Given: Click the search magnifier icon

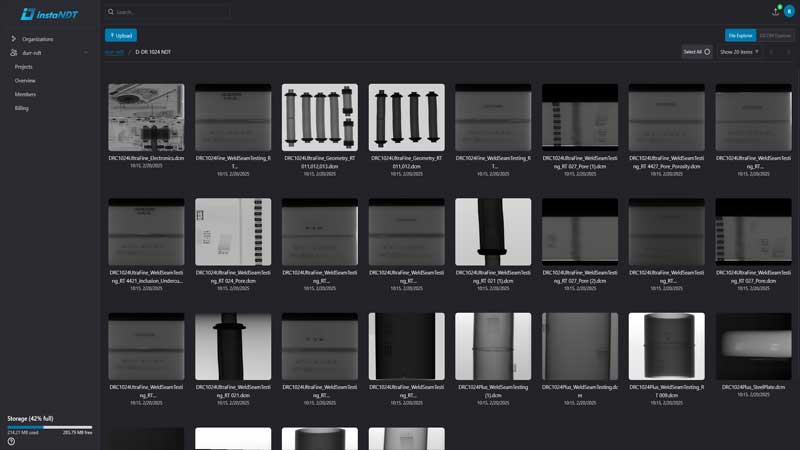Looking at the screenshot, I should tap(111, 12).
